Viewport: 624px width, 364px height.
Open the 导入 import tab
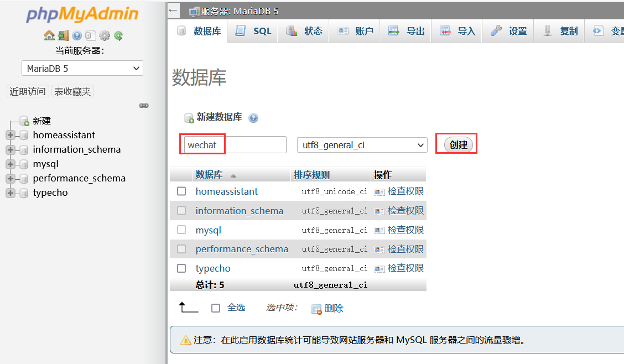[457, 31]
